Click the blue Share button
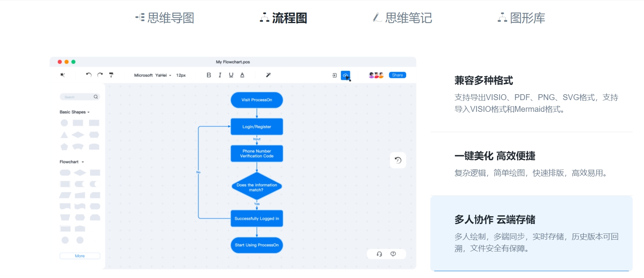Screen dimensions: 644x278 point(397,75)
